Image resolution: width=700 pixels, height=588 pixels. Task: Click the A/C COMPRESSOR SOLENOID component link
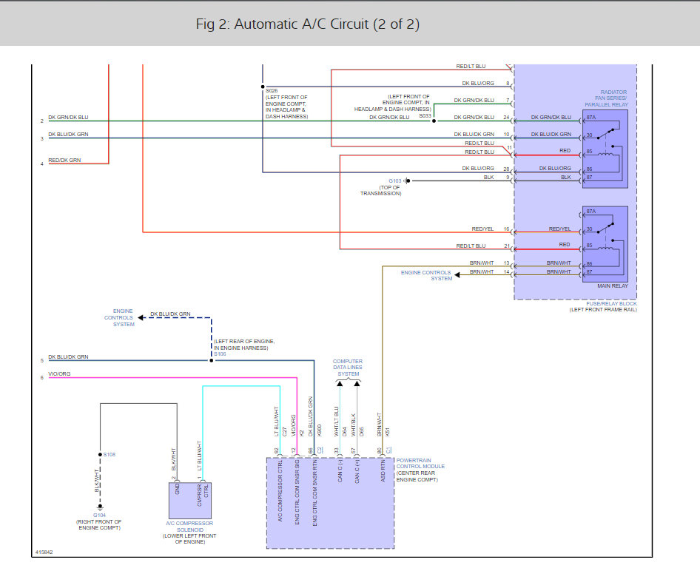[x=189, y=527]
